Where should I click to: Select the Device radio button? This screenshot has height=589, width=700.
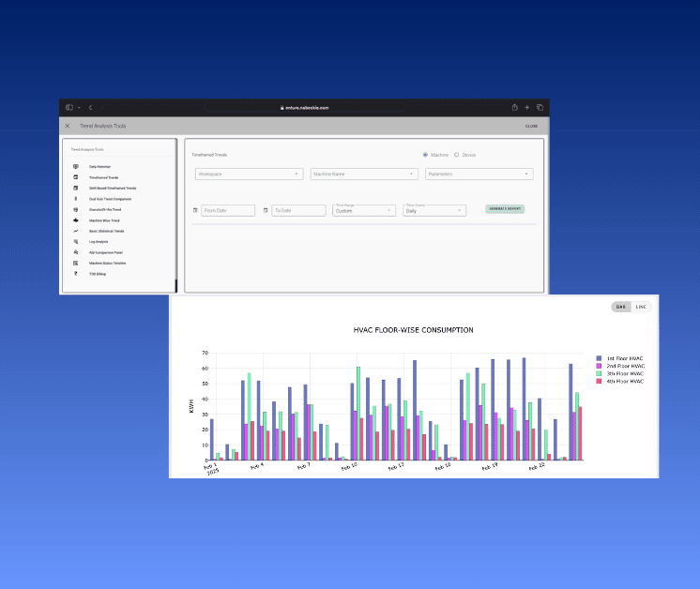point(456,155)
